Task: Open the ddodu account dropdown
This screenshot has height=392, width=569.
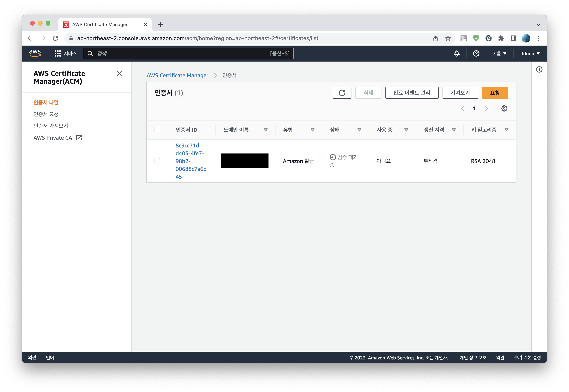Action: pos(530,54)
